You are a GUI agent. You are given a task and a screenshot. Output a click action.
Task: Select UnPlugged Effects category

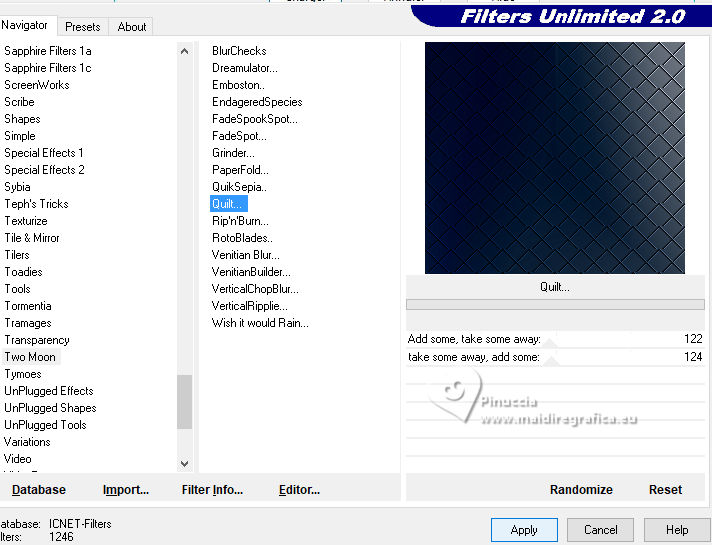[x=49, y=391]
